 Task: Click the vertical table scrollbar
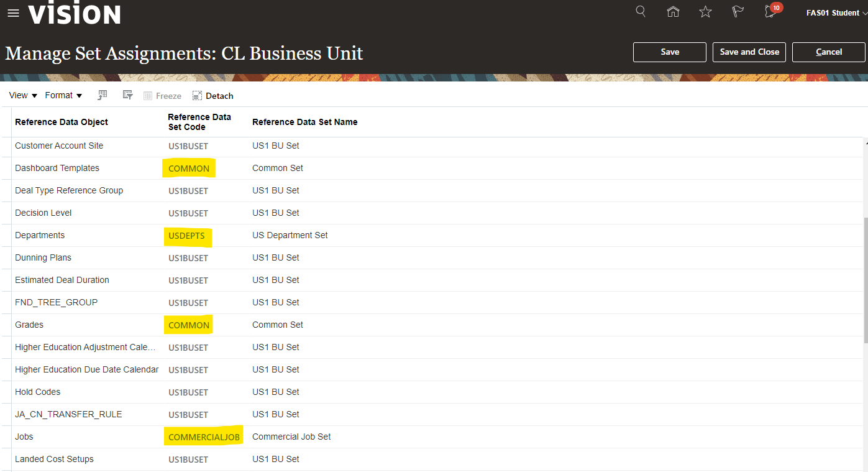coord(864,280)
